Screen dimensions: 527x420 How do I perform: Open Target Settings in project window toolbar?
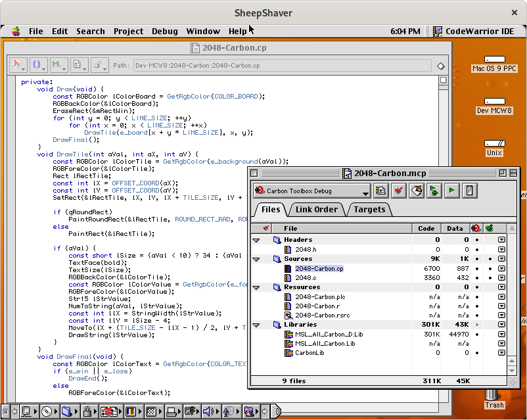click(x=380, y=191)
